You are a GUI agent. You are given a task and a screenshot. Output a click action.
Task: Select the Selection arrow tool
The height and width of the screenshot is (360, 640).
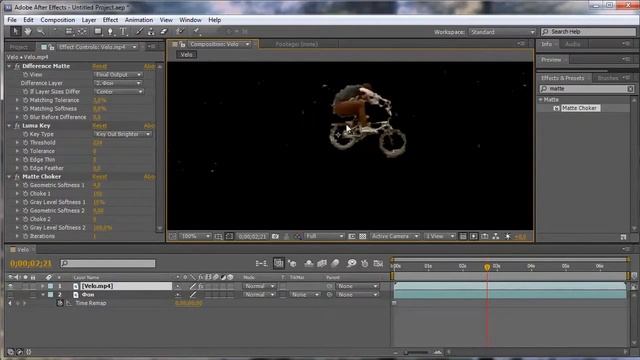(16, 31)
